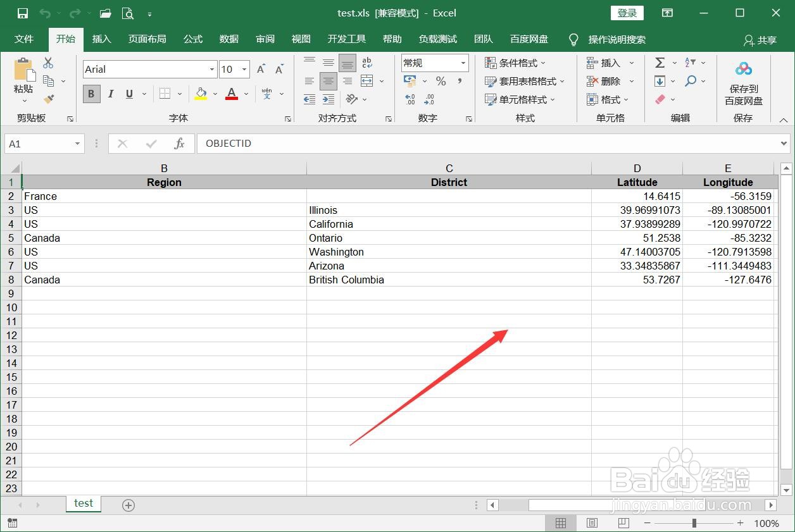795x532 pixels.
Task: Insert function with fx icon
Action: 179,144
